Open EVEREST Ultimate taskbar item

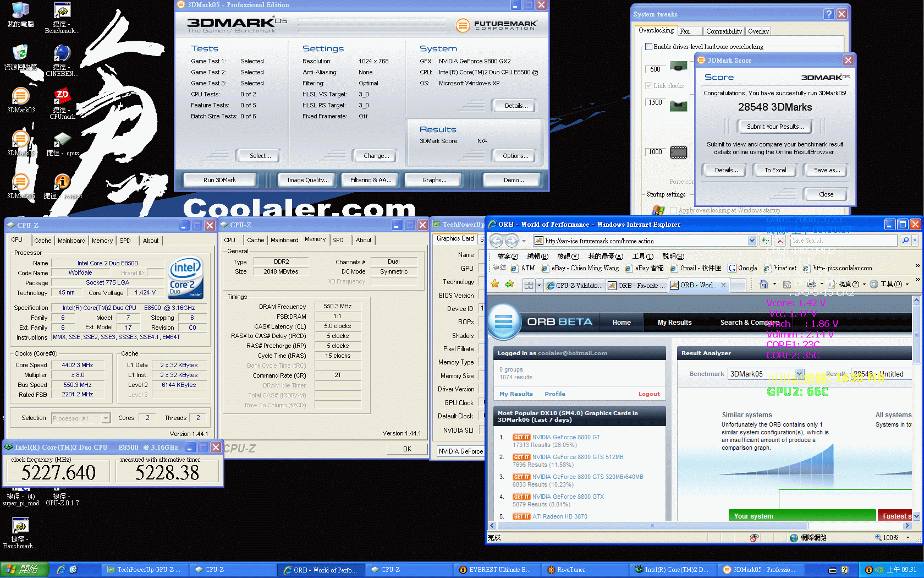click(496, 570)
